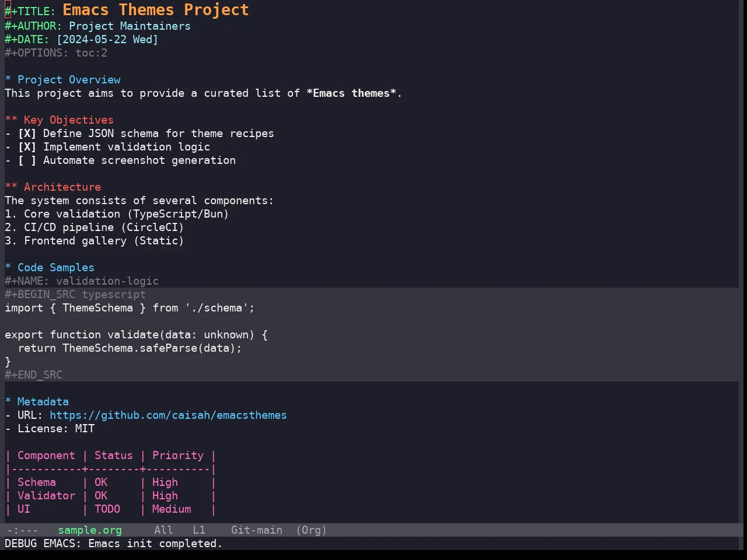Click the '#+BEGIN_SRC typescript' line
Viewport: 747px width, 560px height.
pos(75,295)
